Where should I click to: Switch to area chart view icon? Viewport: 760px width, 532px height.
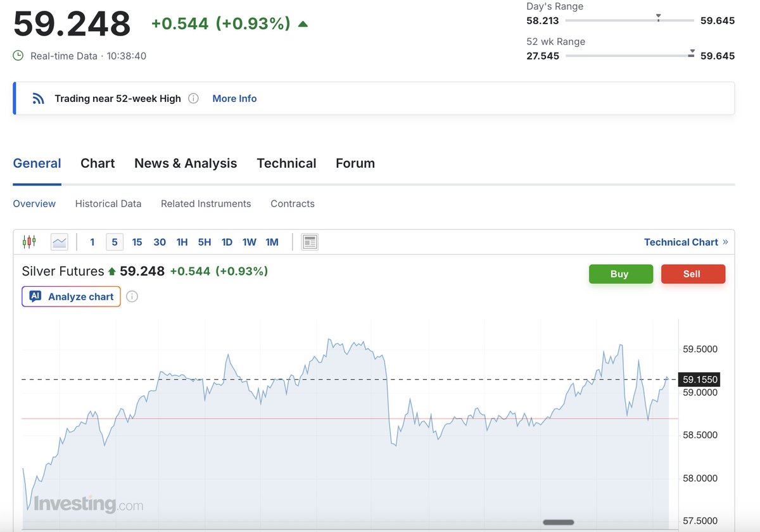[59, 241]
